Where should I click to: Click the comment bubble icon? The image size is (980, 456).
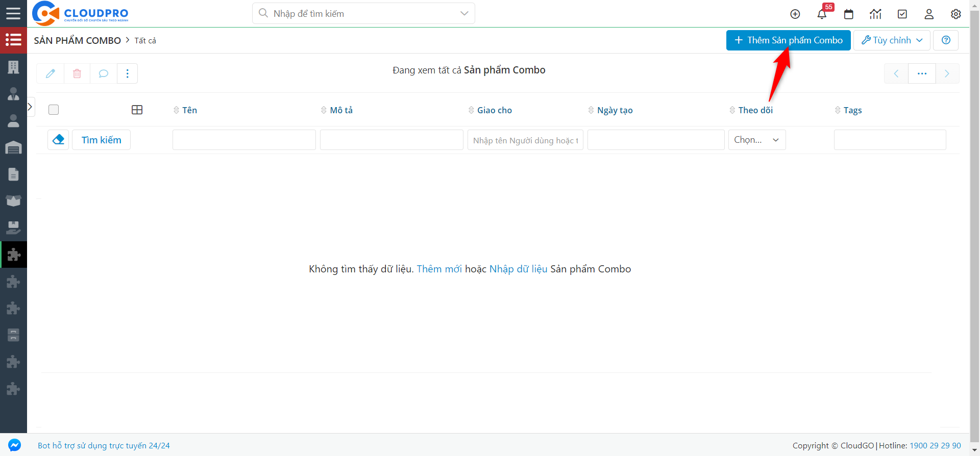pos(104,73)
